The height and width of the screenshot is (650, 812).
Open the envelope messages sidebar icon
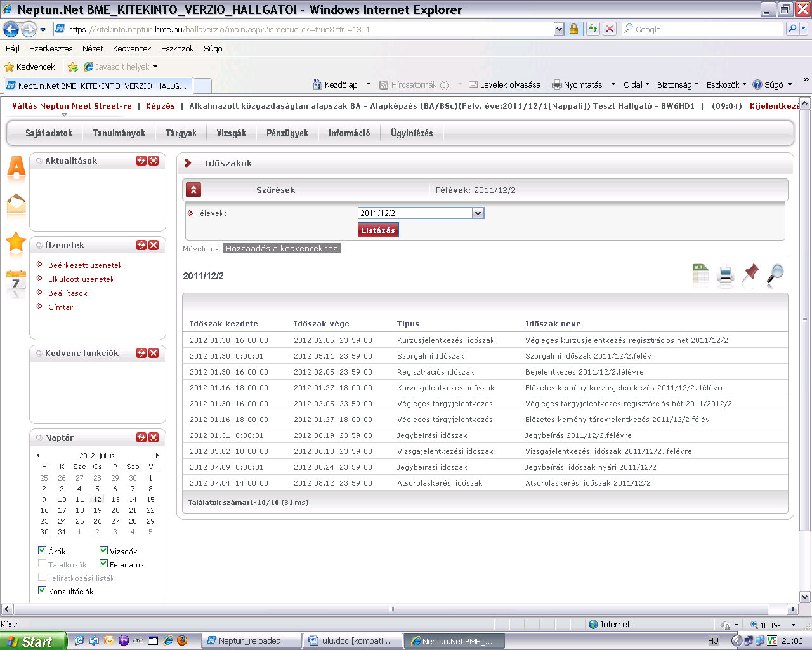pos(16,204)
